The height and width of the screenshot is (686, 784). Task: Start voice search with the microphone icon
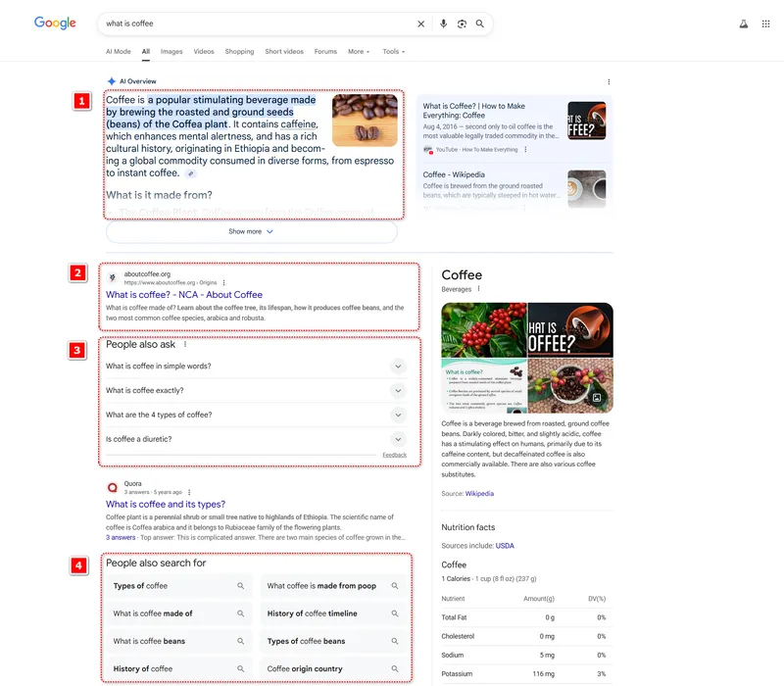443,24
